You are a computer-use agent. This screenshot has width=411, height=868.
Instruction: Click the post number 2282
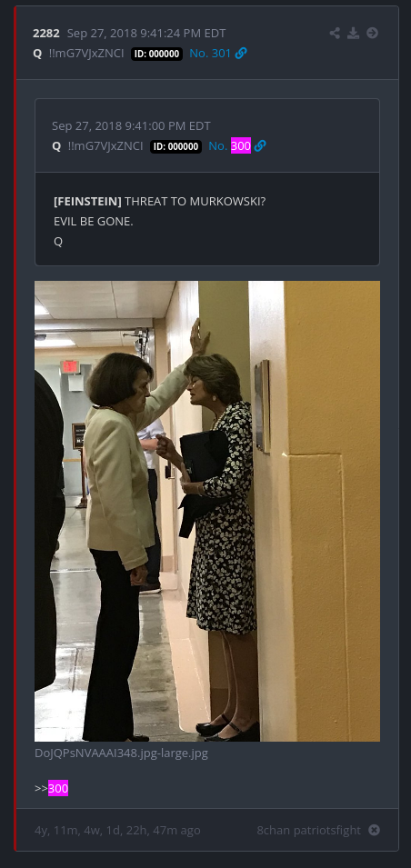[46, 34]
